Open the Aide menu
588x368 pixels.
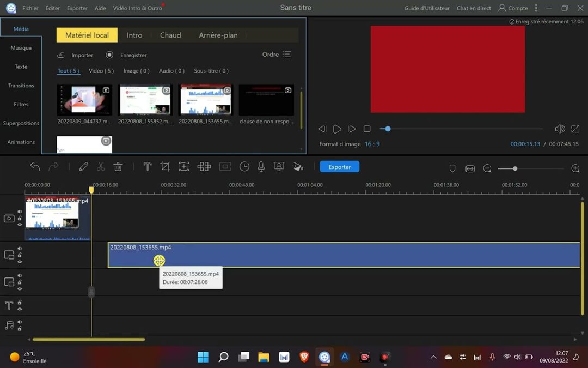click(x=100, y=8)
